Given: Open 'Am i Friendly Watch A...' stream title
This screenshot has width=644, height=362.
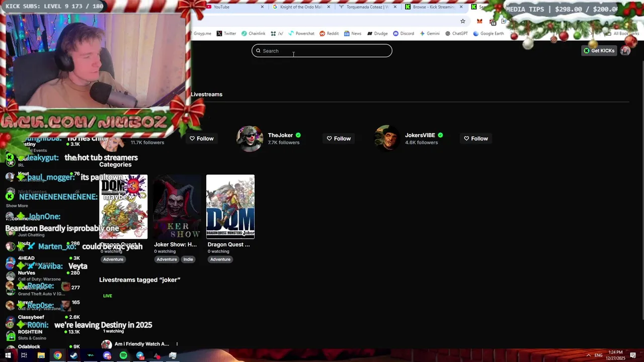Looking at the screenshot, I should pyautogui.click(x=142, y=344).
